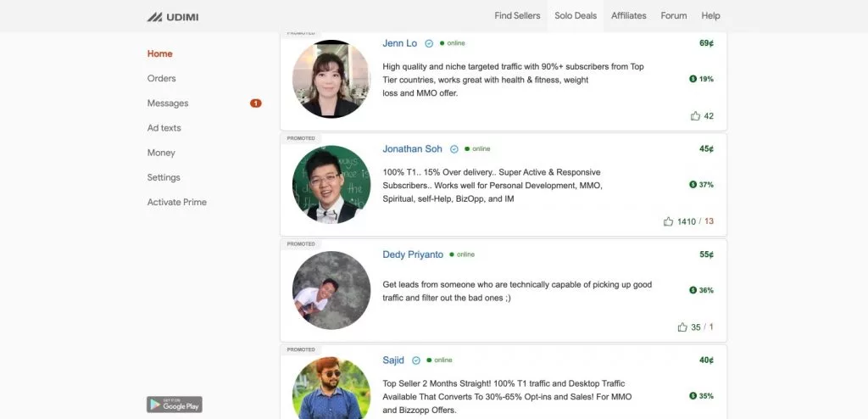868x419 pixels.
Task: Click Dedy Priyanto's leads description text
Action: pos(517,291)
